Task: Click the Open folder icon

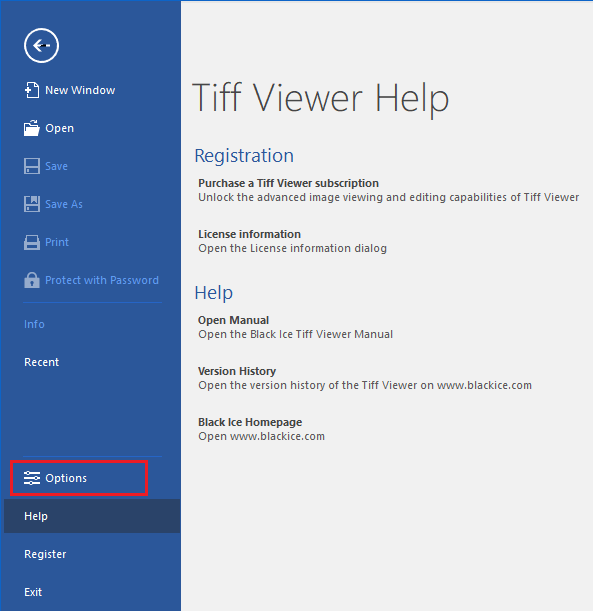Action: (x=32, y=128)
